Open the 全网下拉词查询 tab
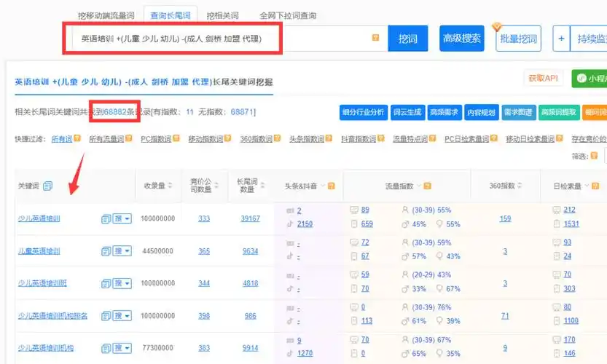The image size is (607, 364). click(x=288, y=16)
